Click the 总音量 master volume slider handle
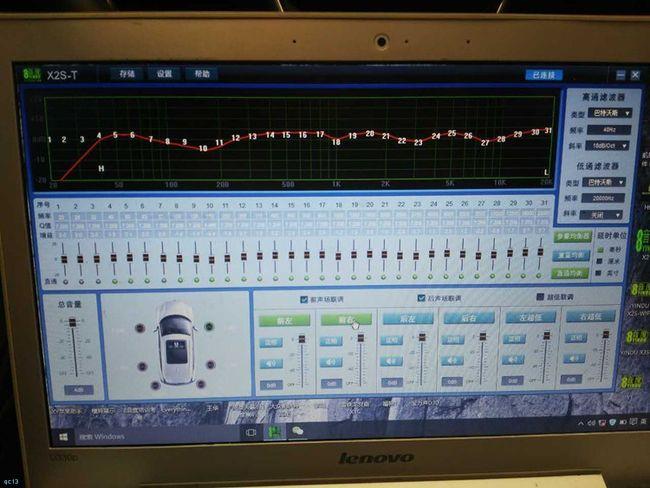 click(x=73, y=322)
